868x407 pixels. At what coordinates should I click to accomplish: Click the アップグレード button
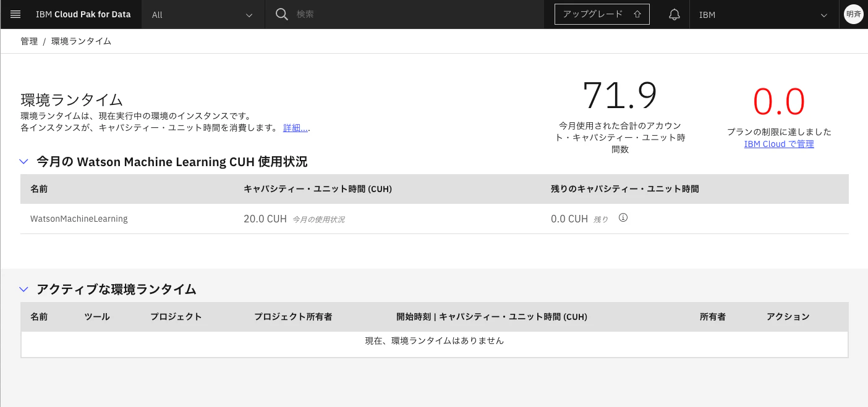coord(602,14)
